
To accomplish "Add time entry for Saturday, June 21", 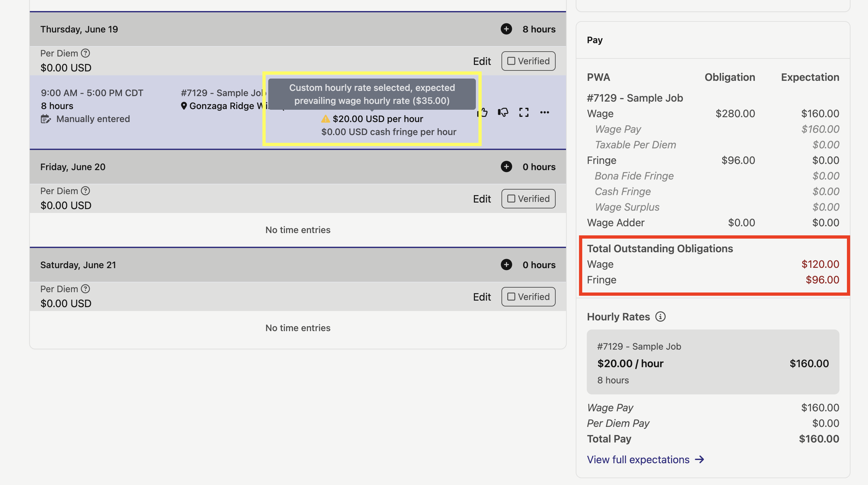I will tap(506, 265).
